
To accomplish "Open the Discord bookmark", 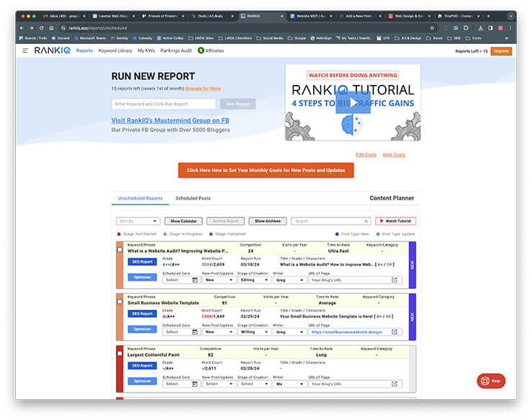I will (60, 38).
